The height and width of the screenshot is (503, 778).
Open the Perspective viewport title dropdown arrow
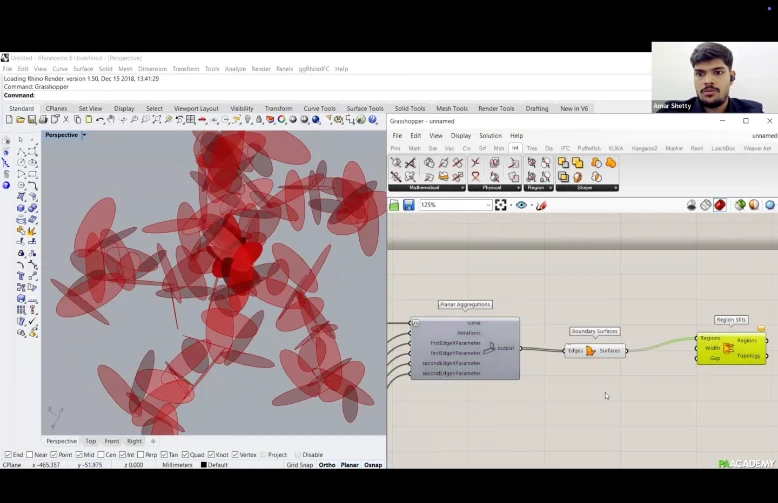pyautogui.click(x=84, y=135)
